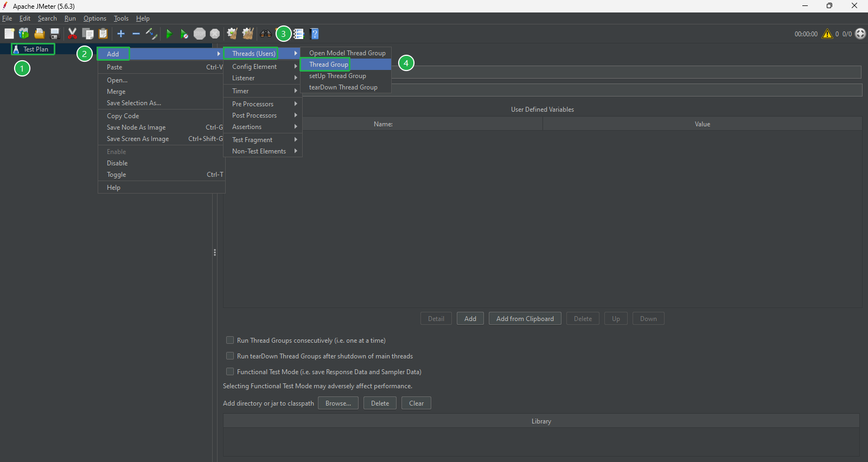Click Add in the context menu
Image resolution: width=868 pixels, height=462 pixels.
161,54
